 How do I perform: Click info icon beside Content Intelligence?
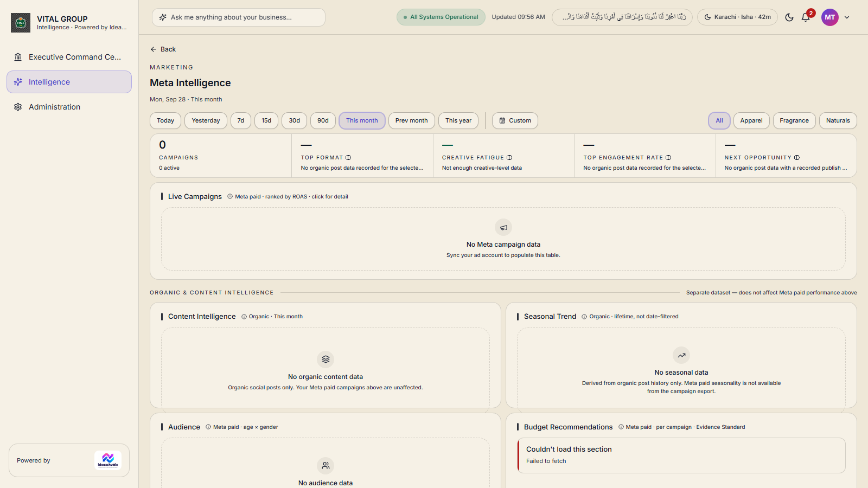[244, 317]
